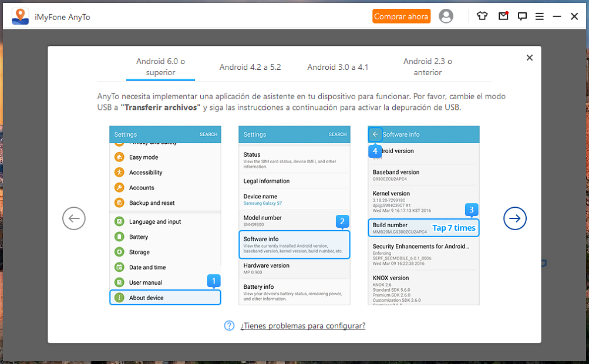The image size is (589, 364).
Task: Click the Comprar ahora button
Action: [x=401, y=16]
